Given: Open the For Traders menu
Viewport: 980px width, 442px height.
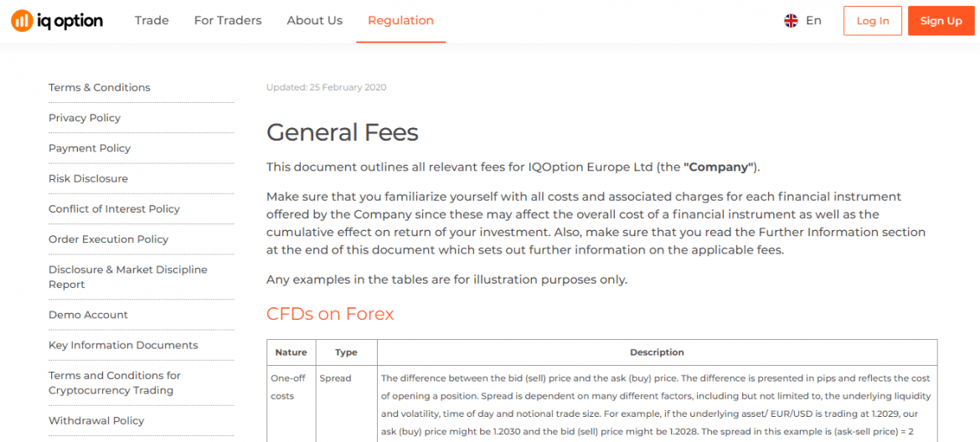Looking at the screenshot, I should 228,21.
